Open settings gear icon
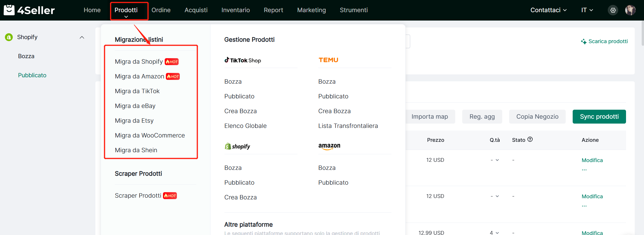The height and width of the screenshot is (235, 644). tap(613, 10)
